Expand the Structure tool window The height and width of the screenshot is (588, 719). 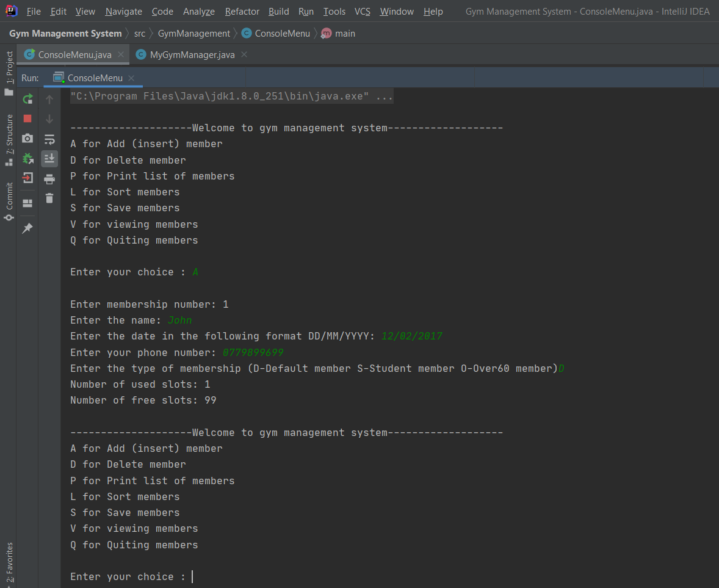pyautogui.click(x=9, y=139)
